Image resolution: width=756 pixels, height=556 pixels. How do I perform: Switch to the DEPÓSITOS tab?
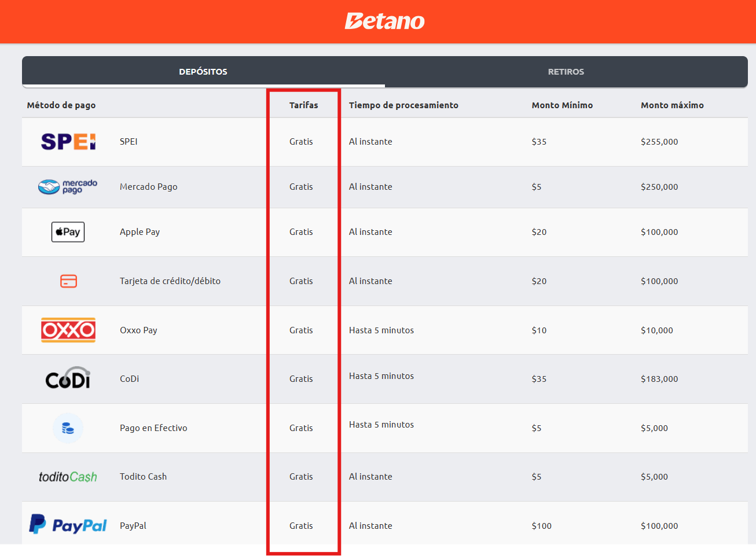click(203, 72)
